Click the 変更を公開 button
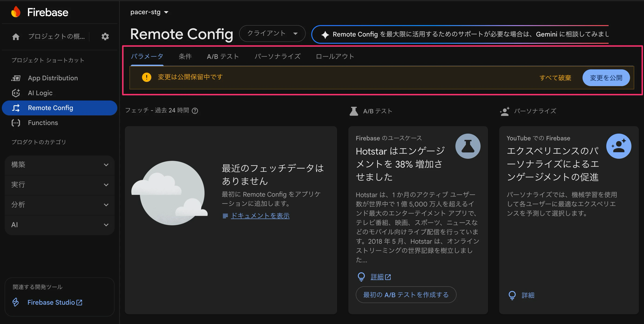 [x=606, y=78]
